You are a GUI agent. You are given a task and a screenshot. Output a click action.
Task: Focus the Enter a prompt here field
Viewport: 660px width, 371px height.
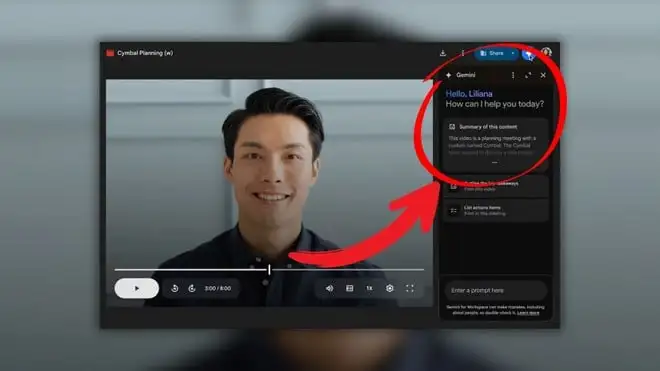click(x=495, y=290)
